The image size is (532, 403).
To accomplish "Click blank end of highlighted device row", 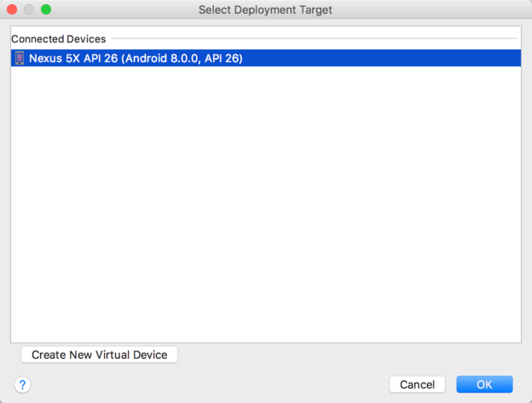I will [384, 59].
